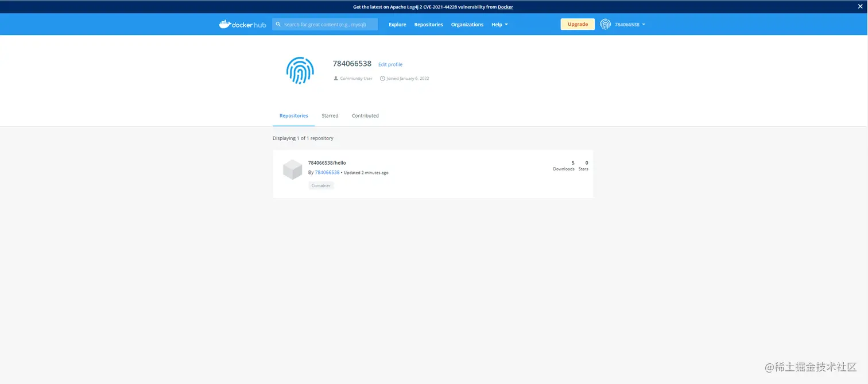Click the Updated 2 minutes ago text
The height and width of the screenshot is (384, 868).
[x=366, y=172]
